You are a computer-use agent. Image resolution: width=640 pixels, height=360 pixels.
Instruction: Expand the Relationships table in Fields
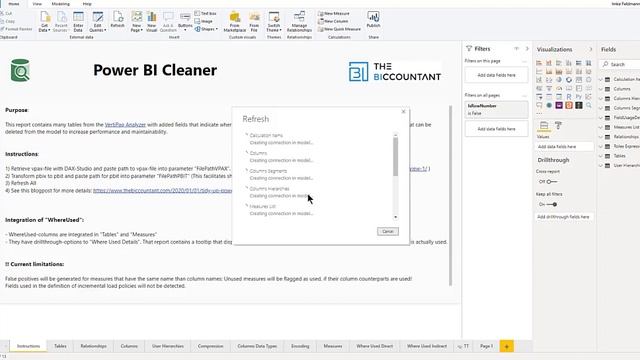[x=601, y=137]
